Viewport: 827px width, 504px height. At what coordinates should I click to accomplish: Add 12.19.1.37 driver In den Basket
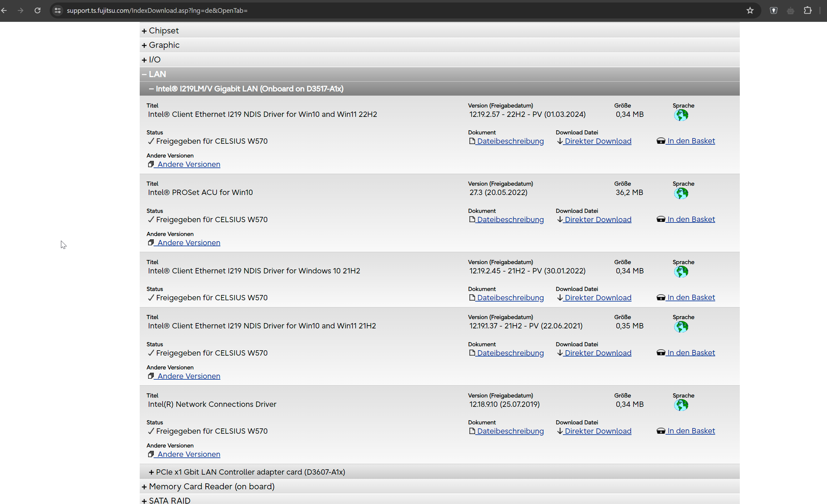pos(690,353)
